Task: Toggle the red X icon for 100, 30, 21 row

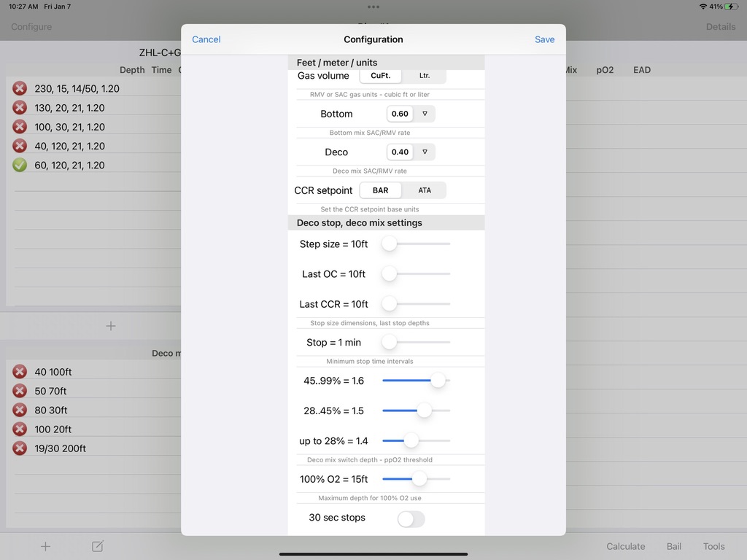Action: click(20, 127)
